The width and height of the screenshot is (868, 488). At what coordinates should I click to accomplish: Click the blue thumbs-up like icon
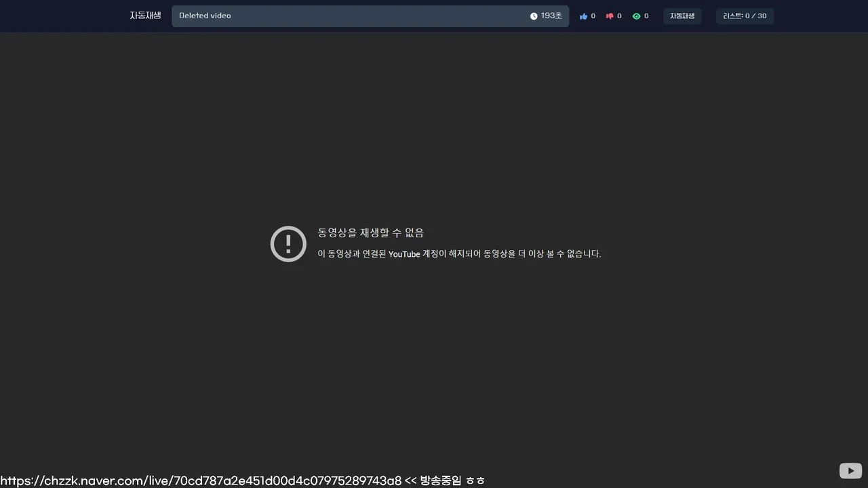coord(583,16)
